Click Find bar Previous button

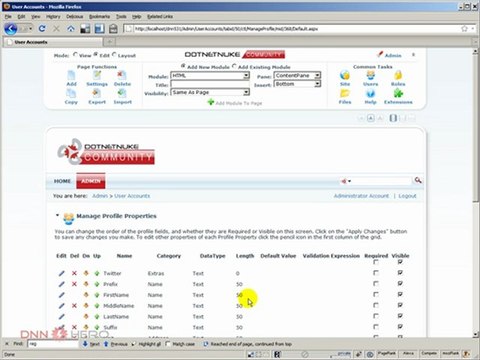pos(116,344)
